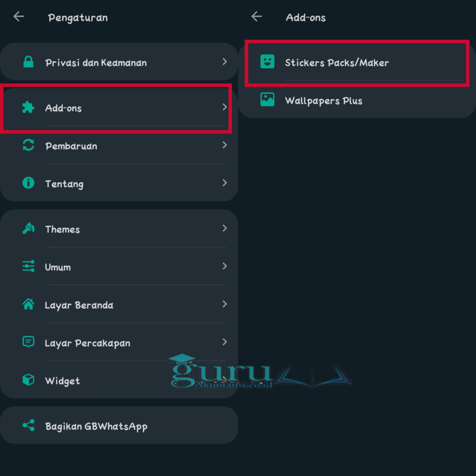Click the paintbrush Themes icon
The height and width of the screenshot is (476, 476).
click(x=28, y=228)
